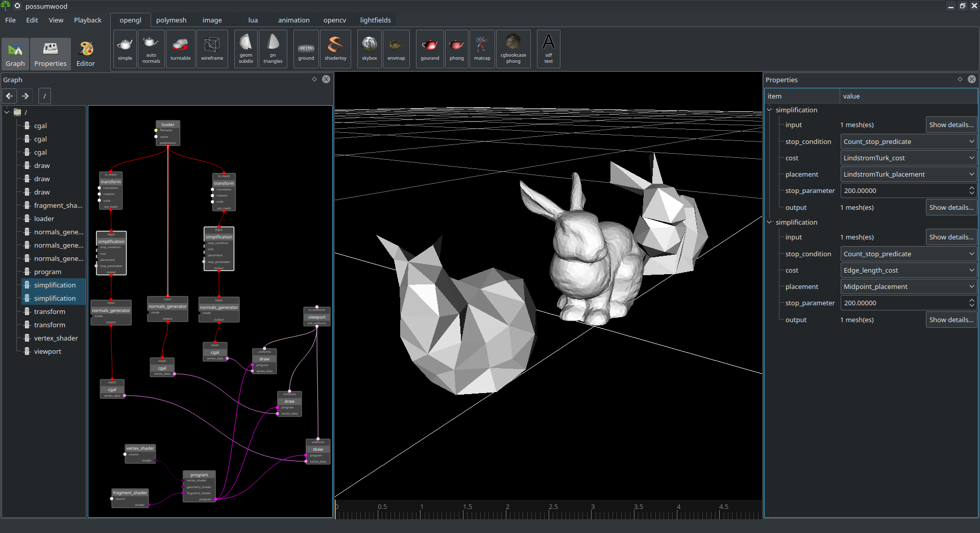
Task: Collapse the root tree folder
Action: 7,112
